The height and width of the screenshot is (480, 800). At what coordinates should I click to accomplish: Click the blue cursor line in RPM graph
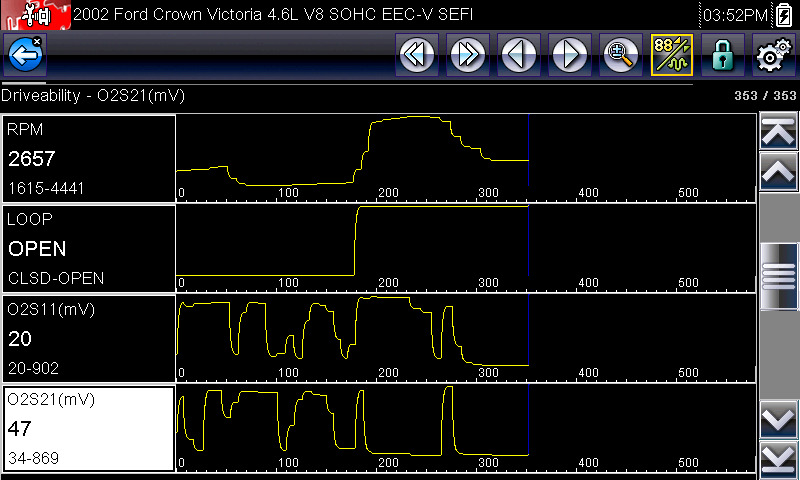click(x=528, y=158)
